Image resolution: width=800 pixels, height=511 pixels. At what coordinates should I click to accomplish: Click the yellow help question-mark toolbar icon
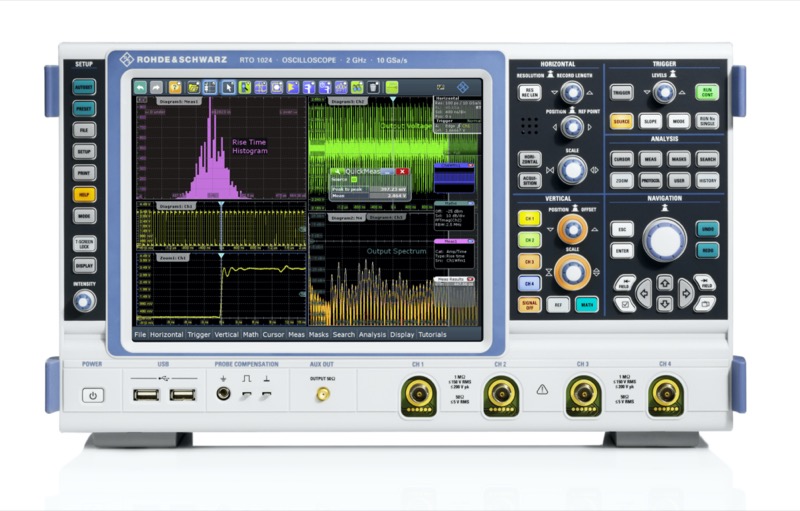174,87
